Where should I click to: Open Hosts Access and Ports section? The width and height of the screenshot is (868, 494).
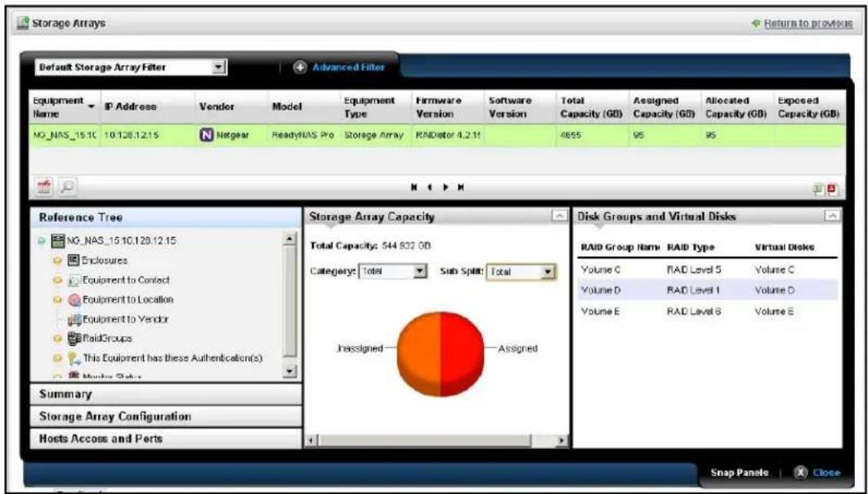coord(166,438)
